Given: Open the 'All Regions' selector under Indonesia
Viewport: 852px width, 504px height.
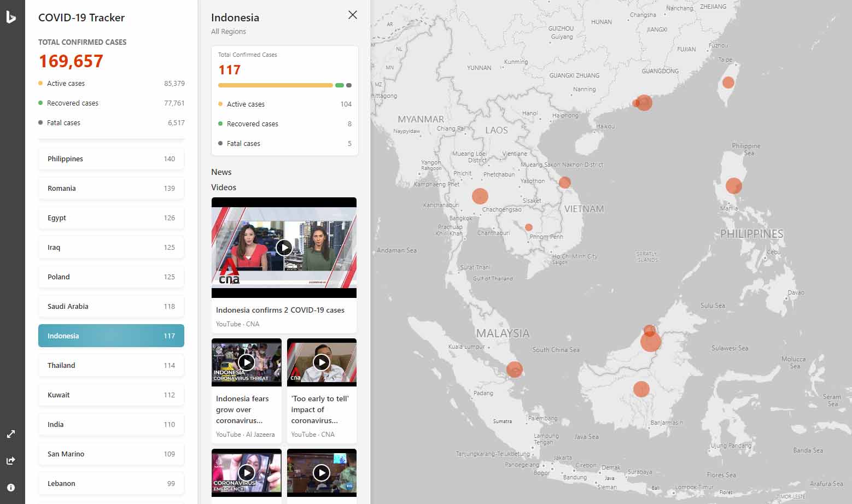Looking at the screenshot, I should click(229, 31).
